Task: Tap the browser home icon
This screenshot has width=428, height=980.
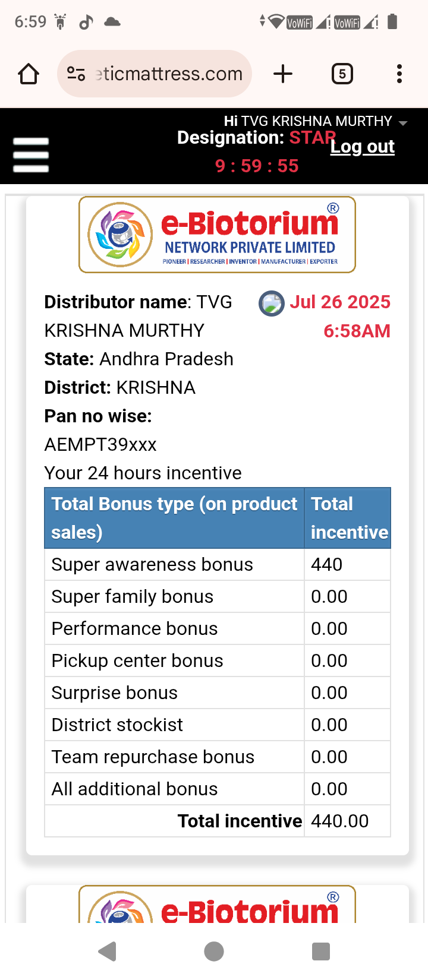Action: tap(29, 74)
